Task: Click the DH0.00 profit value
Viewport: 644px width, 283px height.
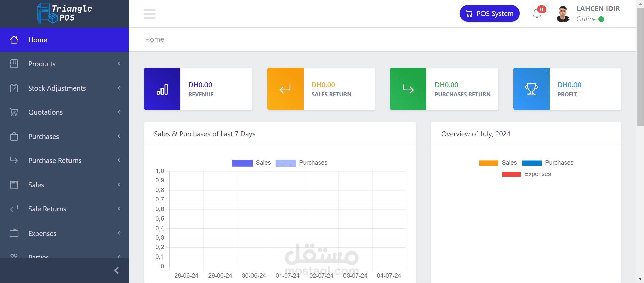Action: click(569, 85)
